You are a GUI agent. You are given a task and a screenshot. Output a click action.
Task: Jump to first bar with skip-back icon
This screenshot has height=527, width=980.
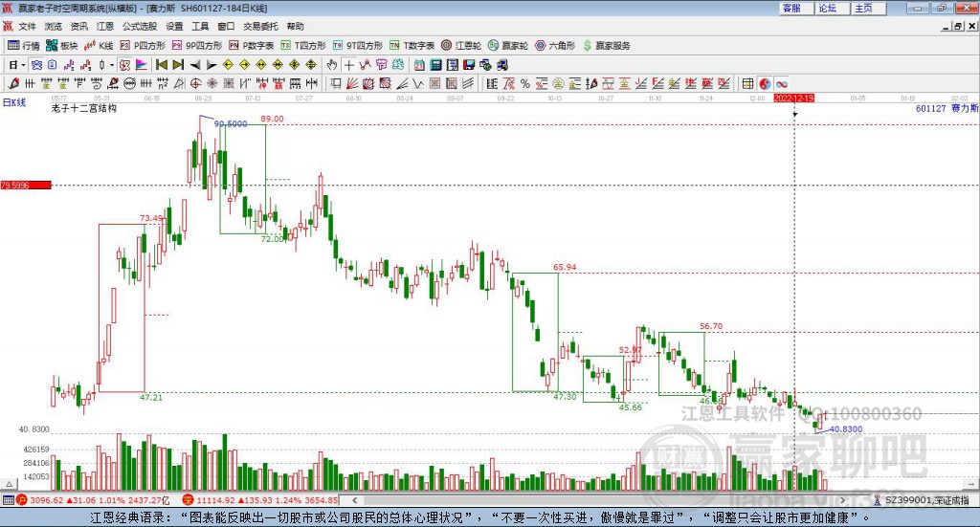(x=161, y=65)
